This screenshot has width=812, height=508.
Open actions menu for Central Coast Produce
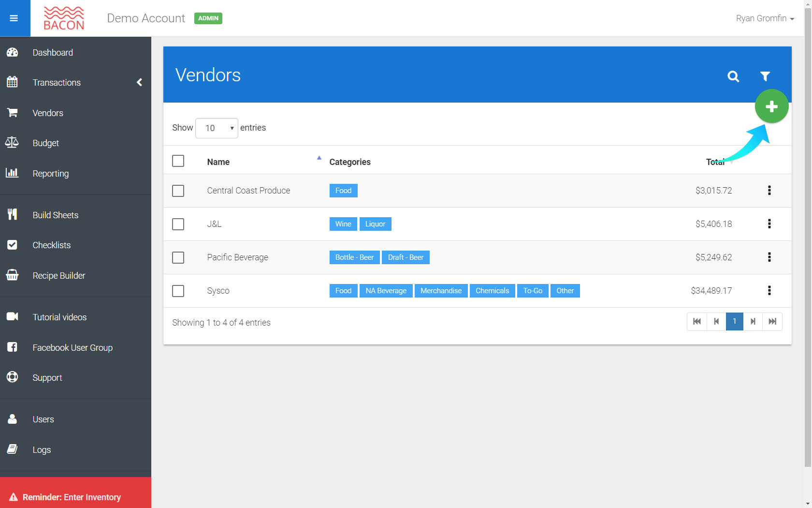pos(769,191)
